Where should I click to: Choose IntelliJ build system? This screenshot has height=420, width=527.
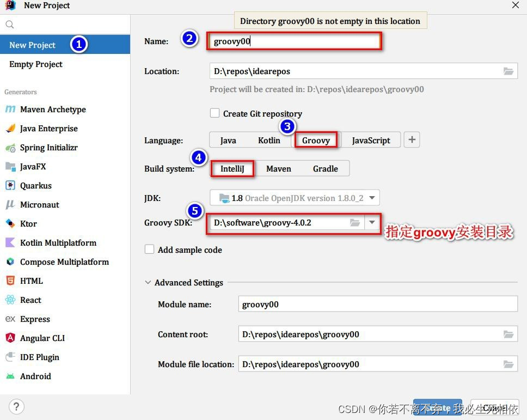[x=232, y=168]
